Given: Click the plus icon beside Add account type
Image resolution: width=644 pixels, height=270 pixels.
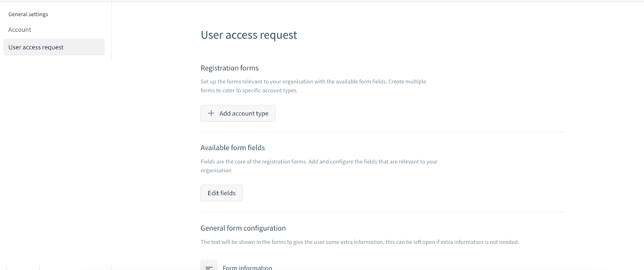Looking at the screenshot, I should 211,113.
